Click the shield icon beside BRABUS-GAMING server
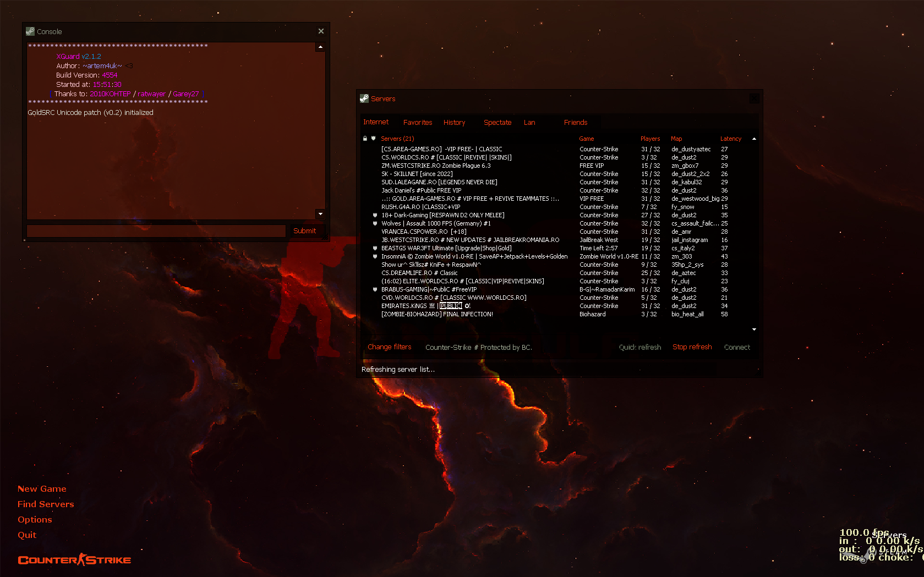Screen dimensions: 924x577 (375, 289)
